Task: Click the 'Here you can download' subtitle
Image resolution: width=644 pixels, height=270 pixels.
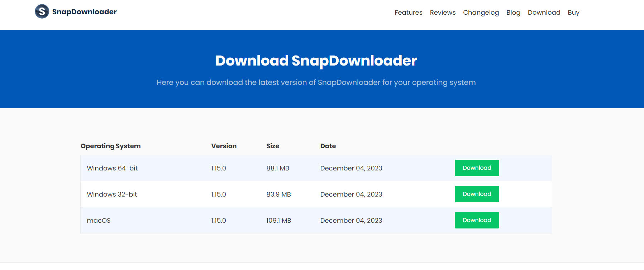Action: click(316, 82)
